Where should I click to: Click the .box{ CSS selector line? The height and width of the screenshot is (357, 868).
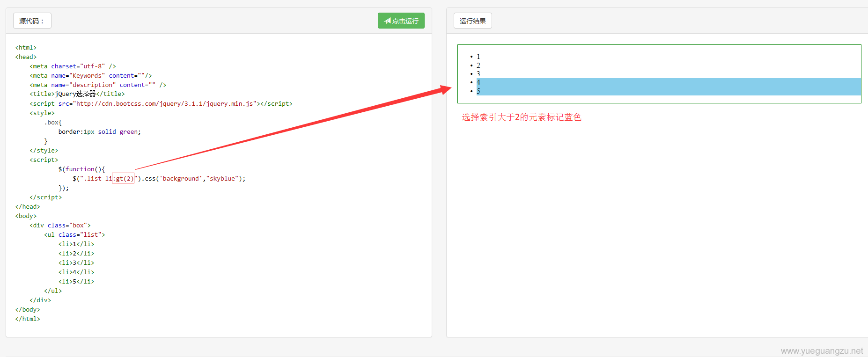click(x=53, y=122)
